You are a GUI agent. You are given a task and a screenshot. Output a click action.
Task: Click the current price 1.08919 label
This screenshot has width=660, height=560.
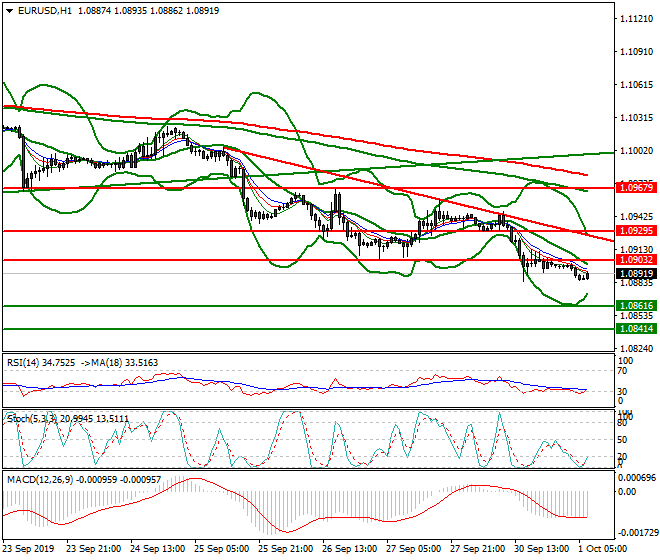coord(636,274)
